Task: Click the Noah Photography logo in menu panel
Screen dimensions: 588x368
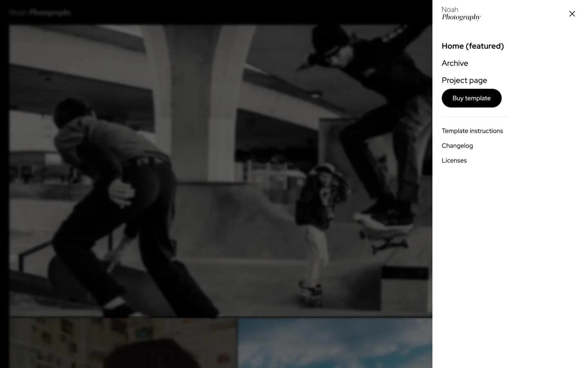Action: pos(461,13)
